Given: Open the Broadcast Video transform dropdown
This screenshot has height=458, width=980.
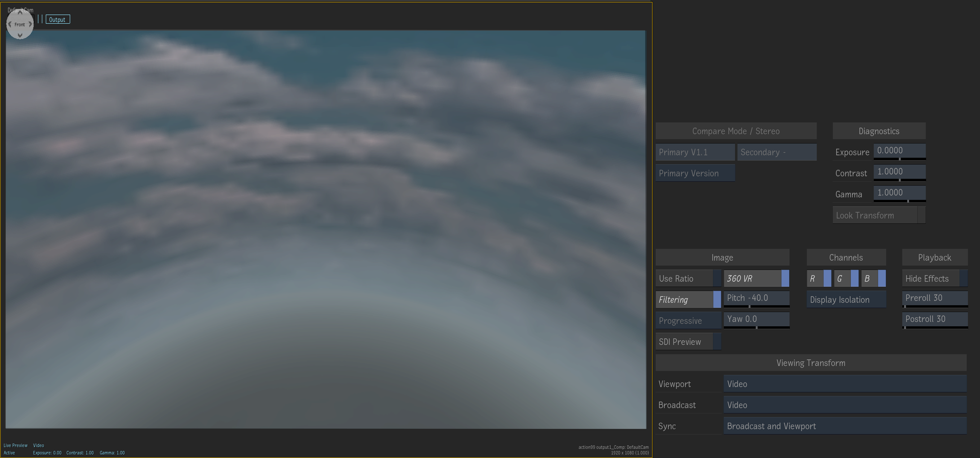Looking at the screenshot, I should click(845, 405).
